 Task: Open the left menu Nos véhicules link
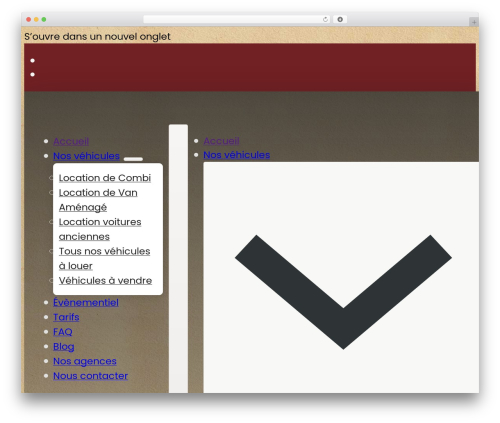click(86, 156)
